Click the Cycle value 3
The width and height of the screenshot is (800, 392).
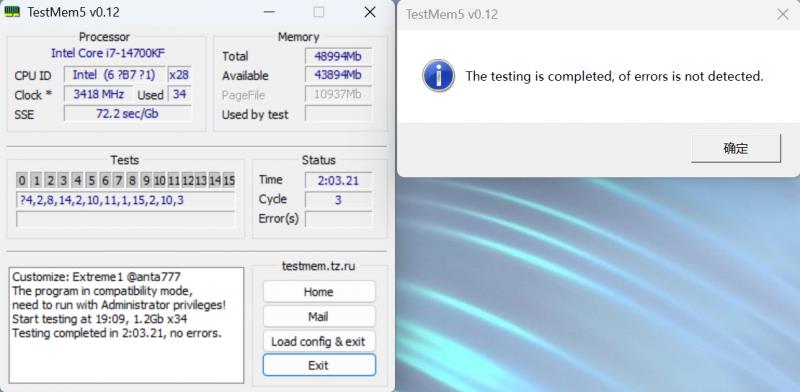tap(339, 200)
